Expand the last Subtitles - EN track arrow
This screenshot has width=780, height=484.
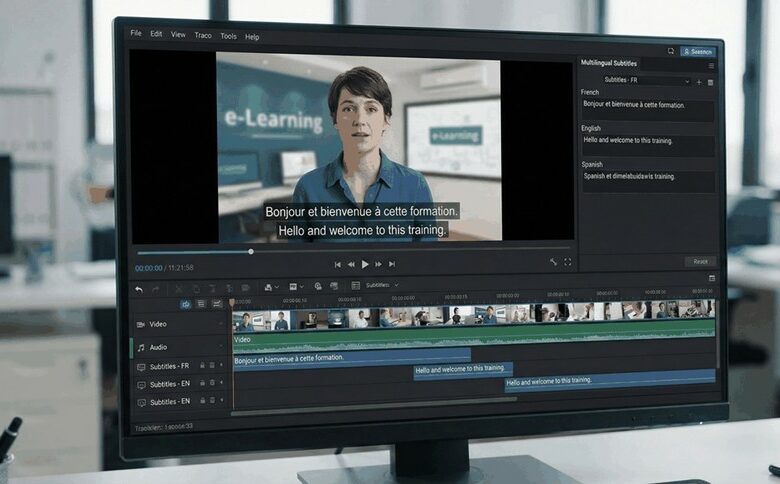(221, 400)
